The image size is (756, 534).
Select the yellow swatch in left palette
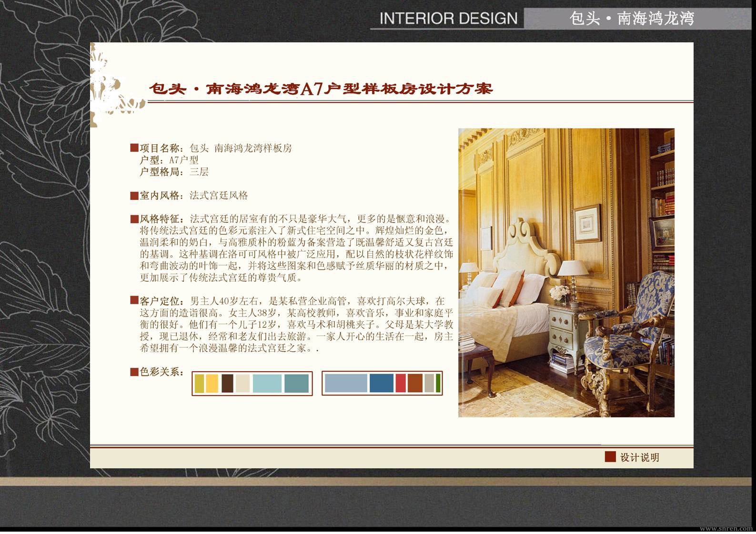tap(212, 384)
